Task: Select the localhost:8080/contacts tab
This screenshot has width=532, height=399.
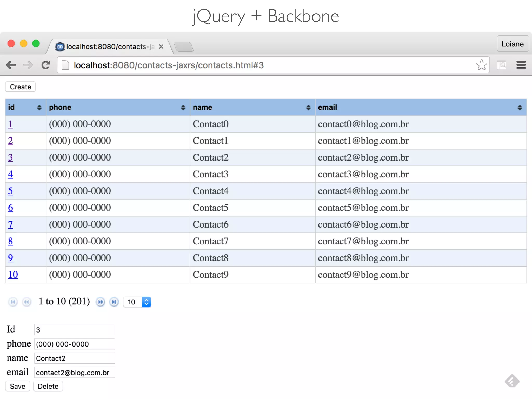Action: 110,46
